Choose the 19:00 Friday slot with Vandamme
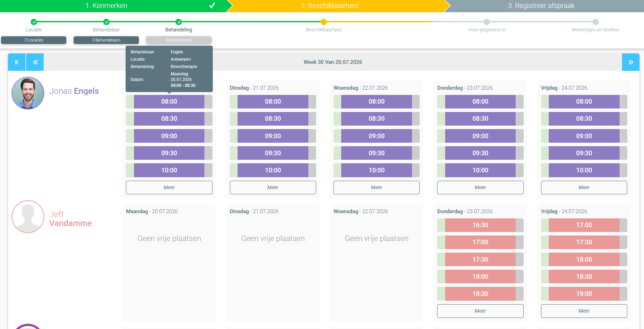 584,294
